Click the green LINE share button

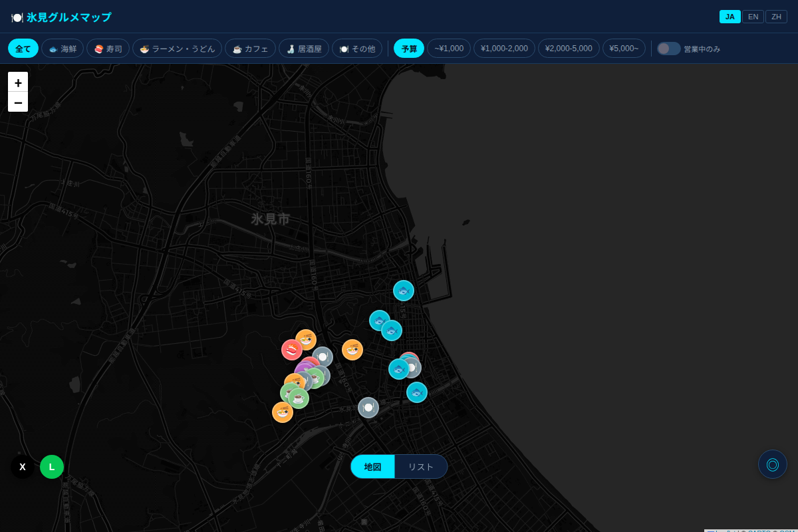coord(52,467)
